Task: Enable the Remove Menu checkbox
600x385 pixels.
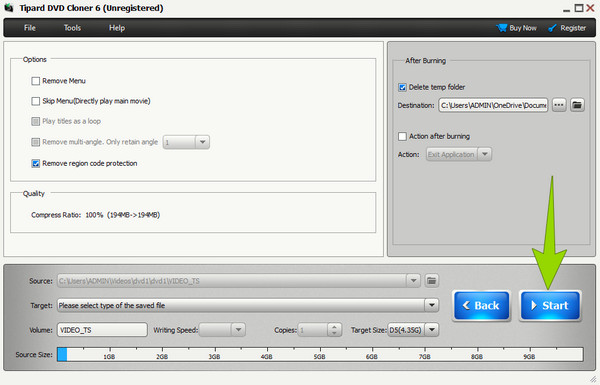Action: 36,81
